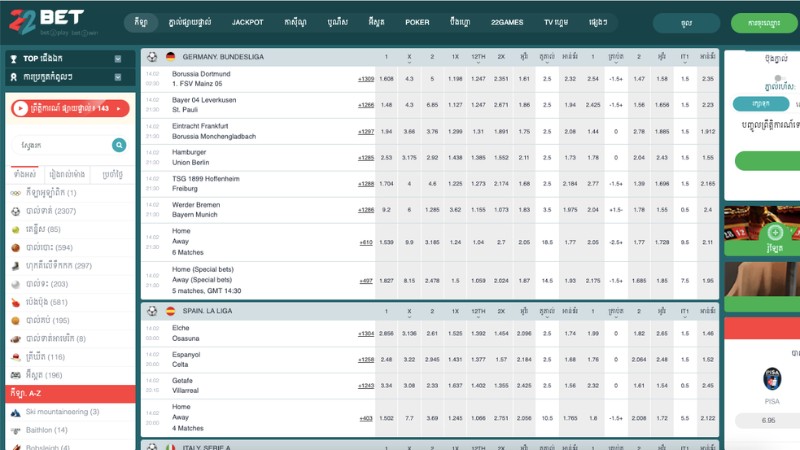This screenshot has height=450, width=800.
Task: Open the POKER menu item
Action: pos(417,21)
